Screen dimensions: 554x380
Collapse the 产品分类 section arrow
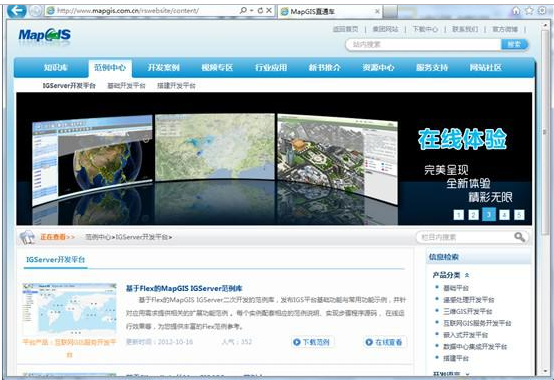click(x=467, y=275)
